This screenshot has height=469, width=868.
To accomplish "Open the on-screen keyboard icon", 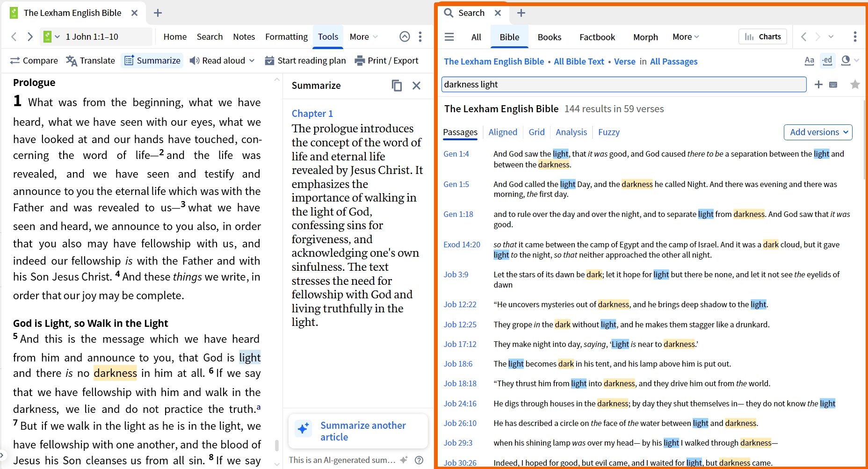I will tap(833, 85).
